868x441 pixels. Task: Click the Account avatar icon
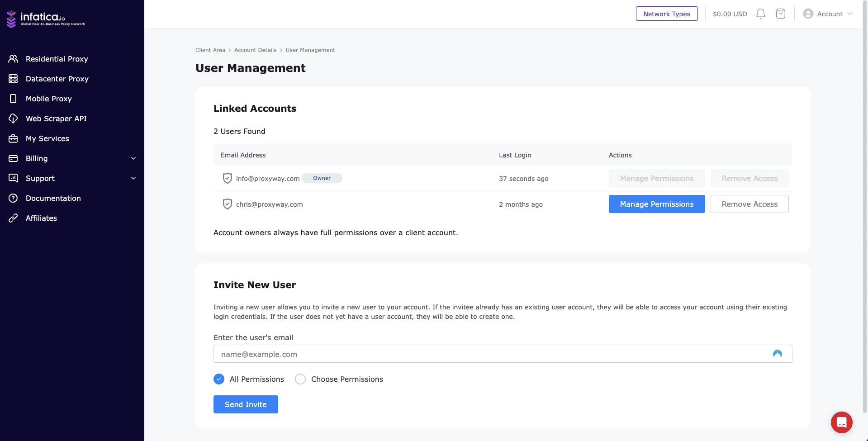coord(808,14)
